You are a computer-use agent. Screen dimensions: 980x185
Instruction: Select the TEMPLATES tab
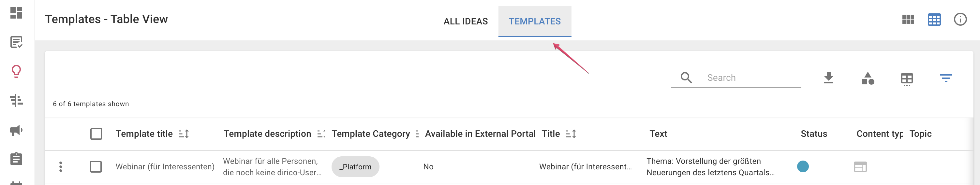click(535, 21)
